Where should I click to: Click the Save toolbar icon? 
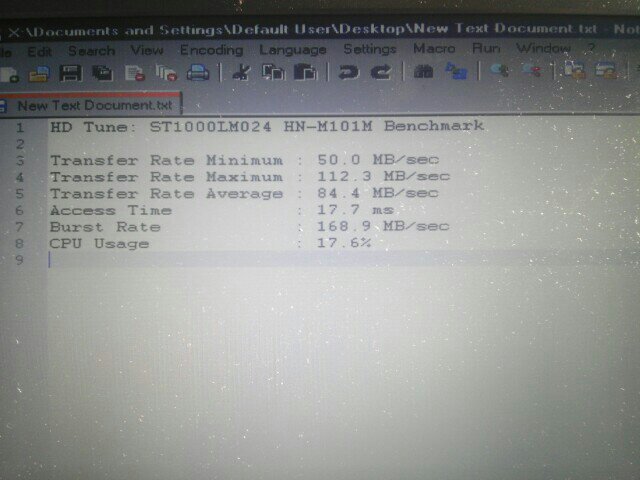[71, 73]
